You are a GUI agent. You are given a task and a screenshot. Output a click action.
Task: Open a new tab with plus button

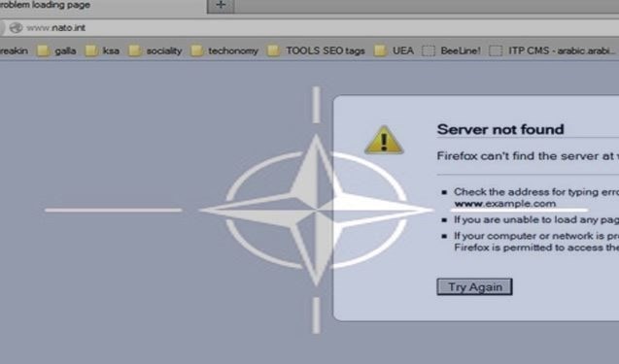[x=222, y=6]
